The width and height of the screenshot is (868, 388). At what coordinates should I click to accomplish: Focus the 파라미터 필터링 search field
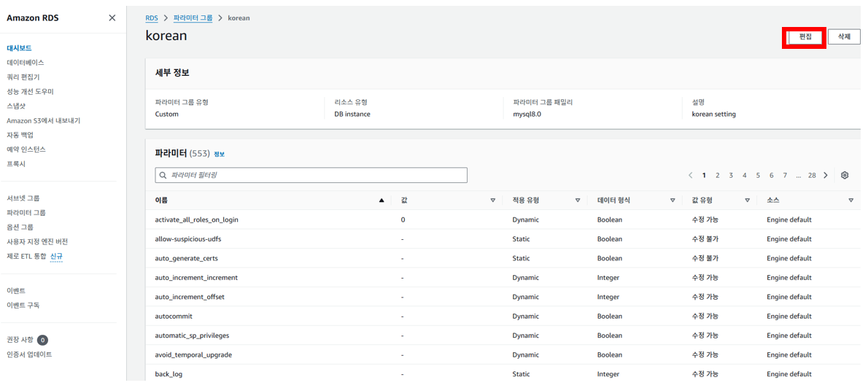pyautogui.click(x=311, y=175)
